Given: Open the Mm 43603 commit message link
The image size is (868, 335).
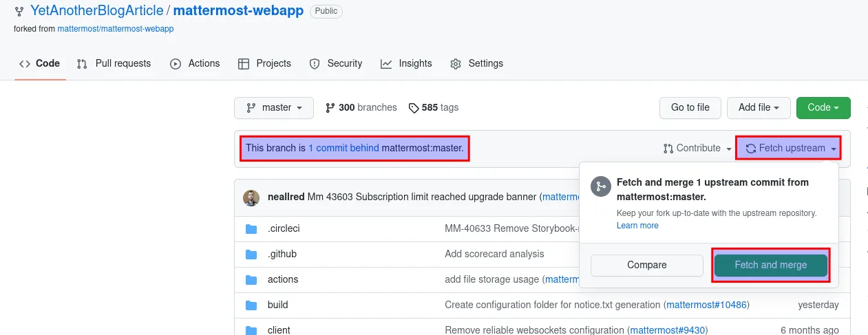Looking at the screenshot, I should 422,197.
